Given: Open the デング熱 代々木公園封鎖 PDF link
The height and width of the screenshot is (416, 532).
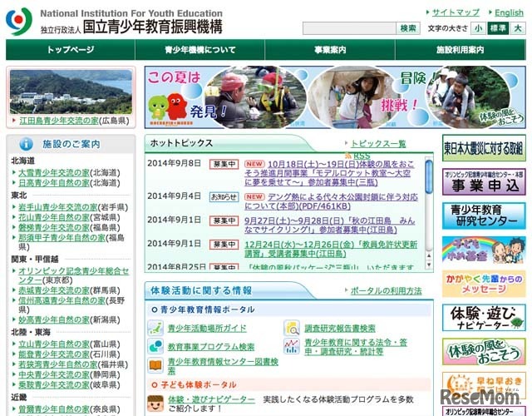Looking at the screenshot, I should (331, 201).
